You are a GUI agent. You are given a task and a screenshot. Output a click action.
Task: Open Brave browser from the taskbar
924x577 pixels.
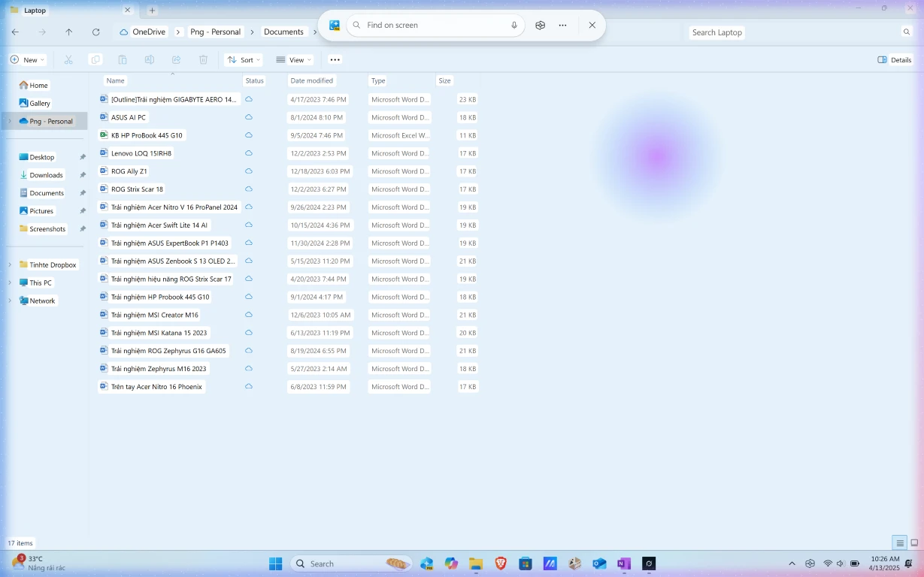click(x=501, y=563)
